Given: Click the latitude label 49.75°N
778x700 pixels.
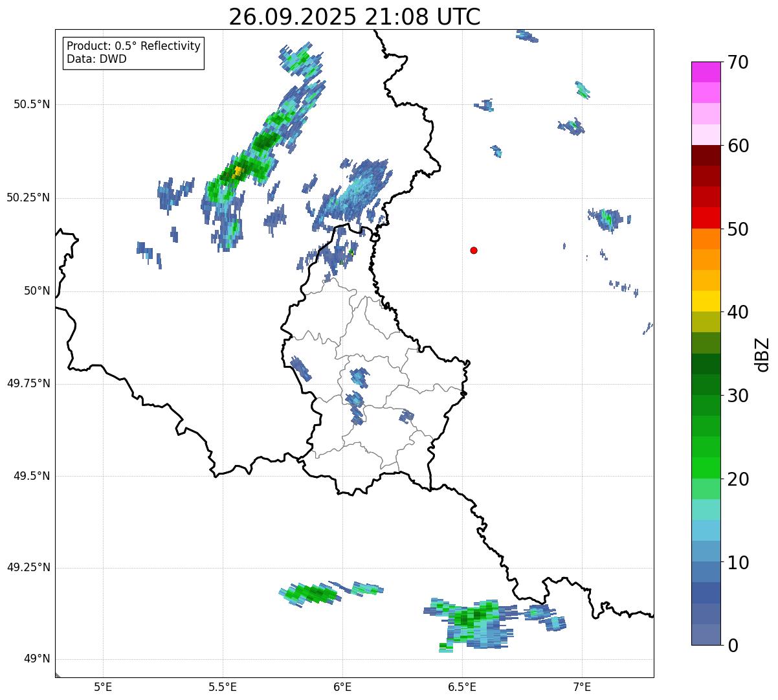Looking at the screenshot, I should pyautogui.click(x=28, y=383).
